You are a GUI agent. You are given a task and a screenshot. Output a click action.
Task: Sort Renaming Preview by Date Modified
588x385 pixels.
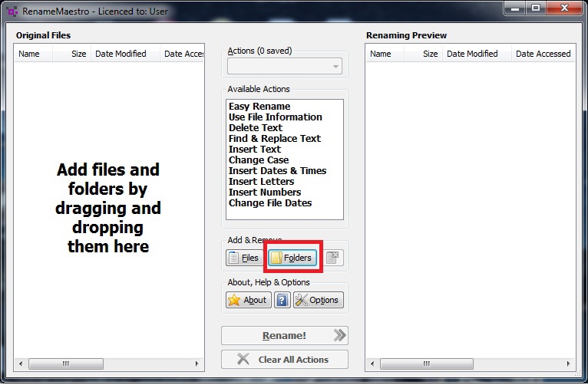pos(477,54)
